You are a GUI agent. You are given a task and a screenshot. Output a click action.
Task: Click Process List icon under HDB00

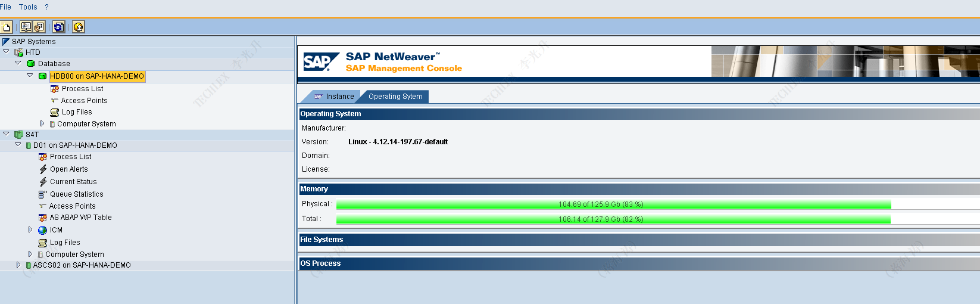click(x=55, y=89)
